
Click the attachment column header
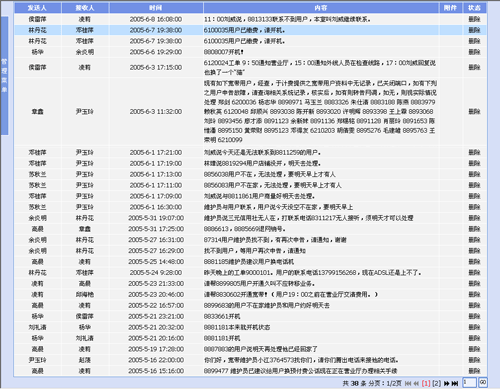point(451,8)
